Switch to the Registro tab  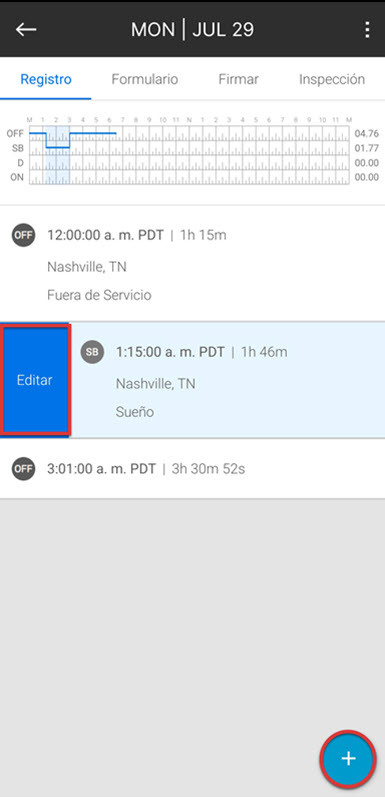46,79
